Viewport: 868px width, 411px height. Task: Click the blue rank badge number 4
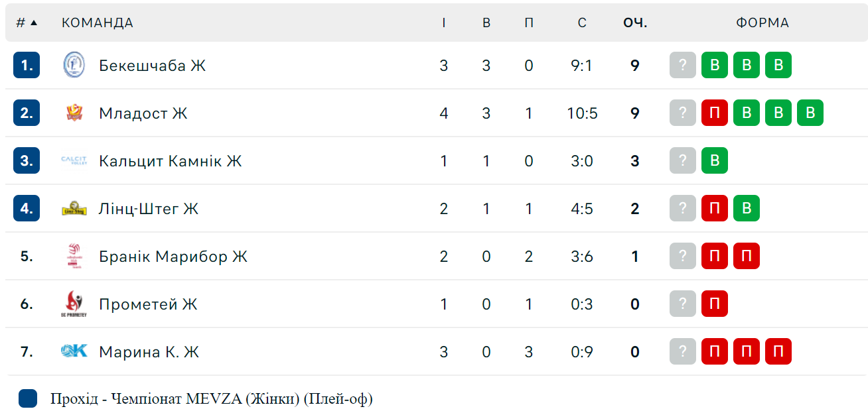[27, 208]
